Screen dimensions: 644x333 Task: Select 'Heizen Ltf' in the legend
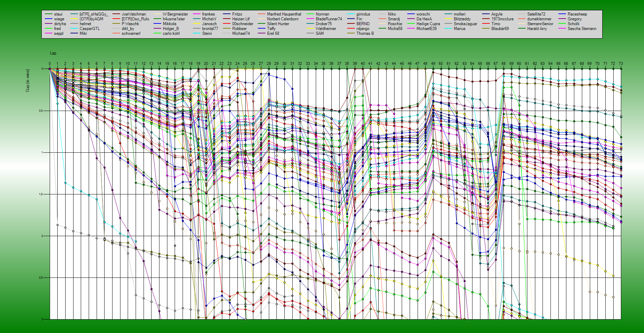[236, 19]
